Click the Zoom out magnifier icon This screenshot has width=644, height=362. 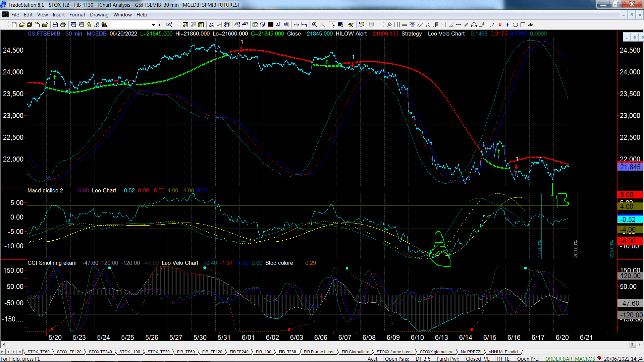pyautogui.click(x=322, y=25)
